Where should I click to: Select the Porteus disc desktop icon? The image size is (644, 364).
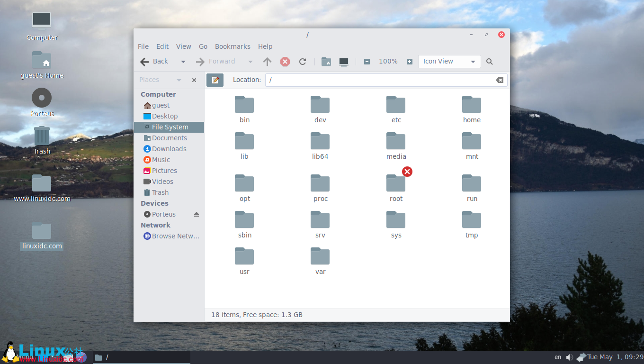pyautogui.click(x=42, y=103)
